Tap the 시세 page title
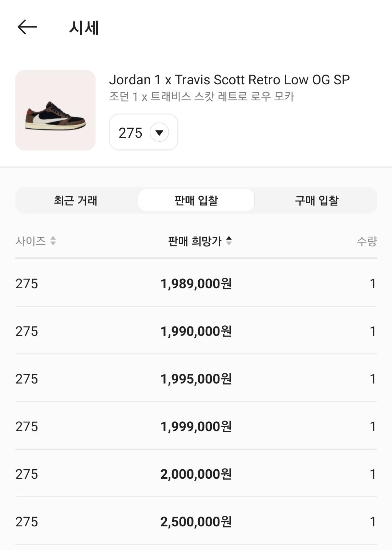 [84, 28]
